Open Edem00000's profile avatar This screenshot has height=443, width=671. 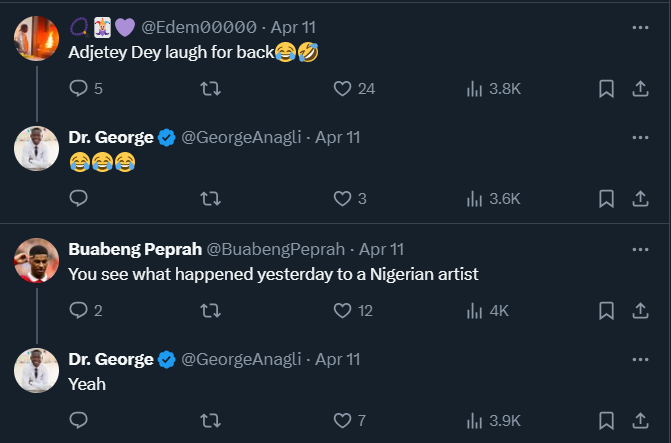[x=36, y=38]
